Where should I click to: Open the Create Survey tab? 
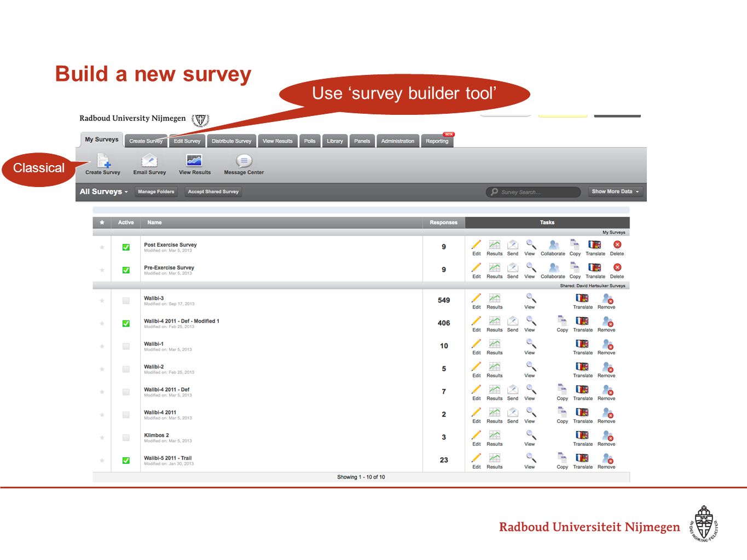point(146,141)
